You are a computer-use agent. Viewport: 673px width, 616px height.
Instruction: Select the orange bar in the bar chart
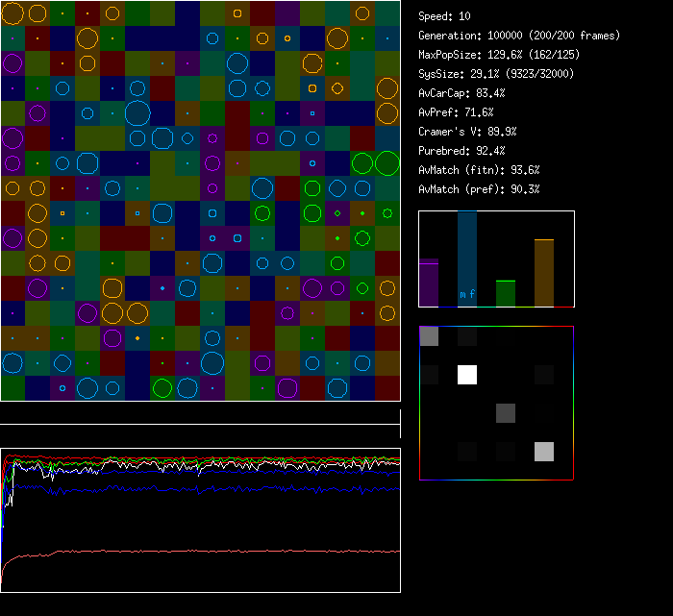click(x=544, y=273)
